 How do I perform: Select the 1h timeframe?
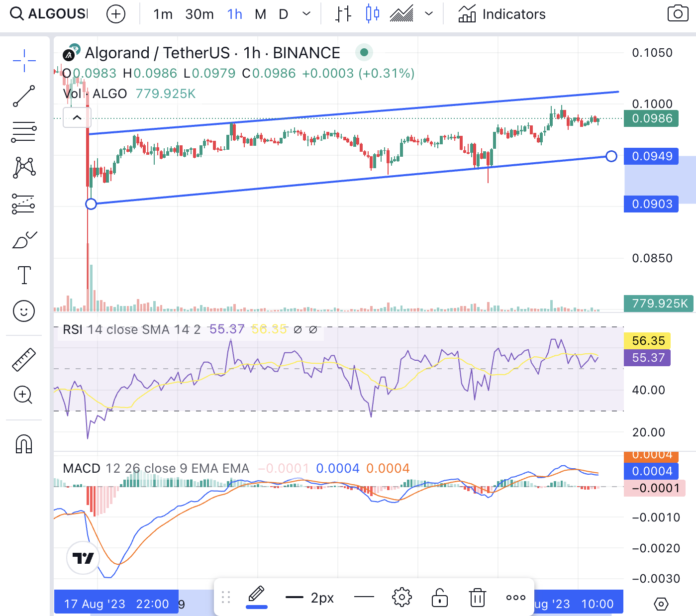[235, 14]
